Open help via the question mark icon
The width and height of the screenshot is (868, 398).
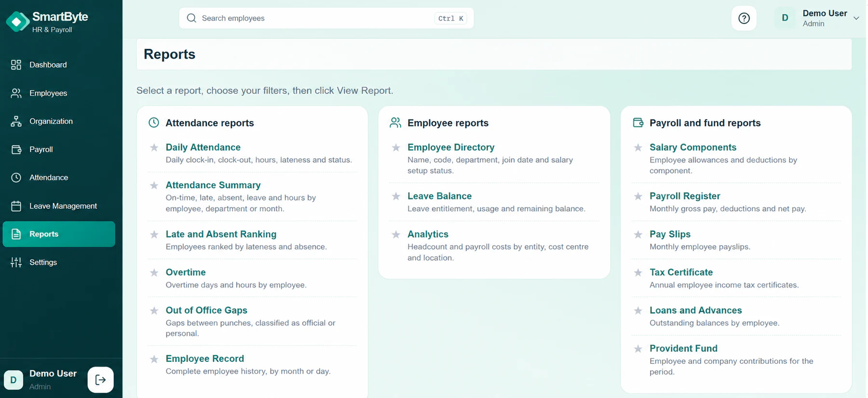click(x=744, y=18)
